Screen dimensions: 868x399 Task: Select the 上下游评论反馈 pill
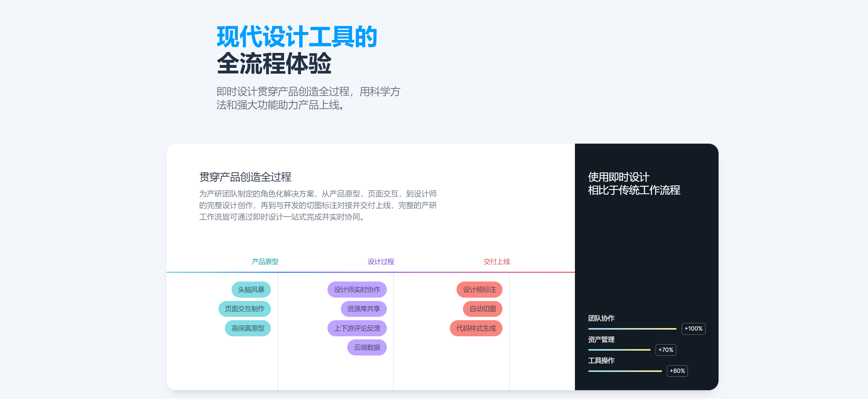357,328
